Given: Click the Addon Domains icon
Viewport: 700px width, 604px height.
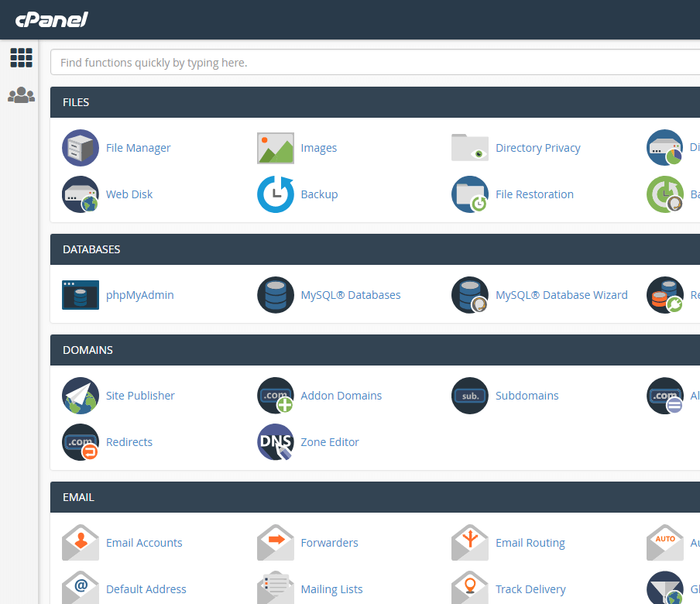Looking at the screenshot, I should [276, 396].
